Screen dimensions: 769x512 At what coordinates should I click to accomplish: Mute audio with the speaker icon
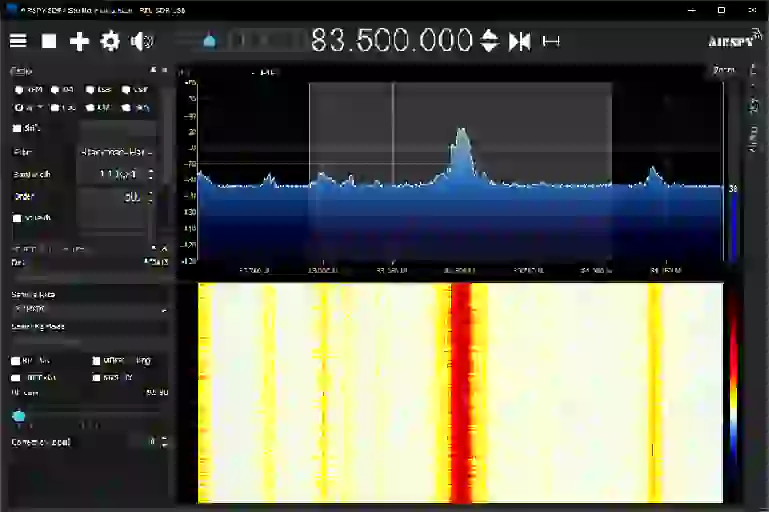141,41
